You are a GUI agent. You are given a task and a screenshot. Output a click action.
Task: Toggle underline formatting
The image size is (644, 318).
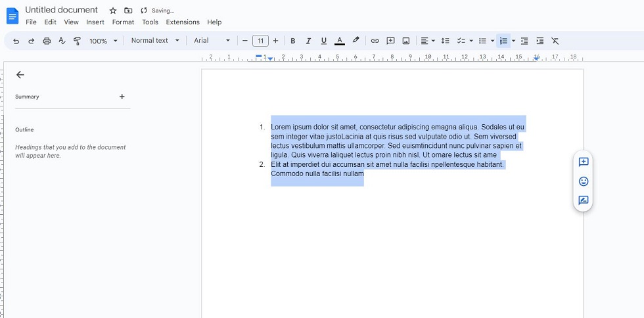(x=323, y=41)
